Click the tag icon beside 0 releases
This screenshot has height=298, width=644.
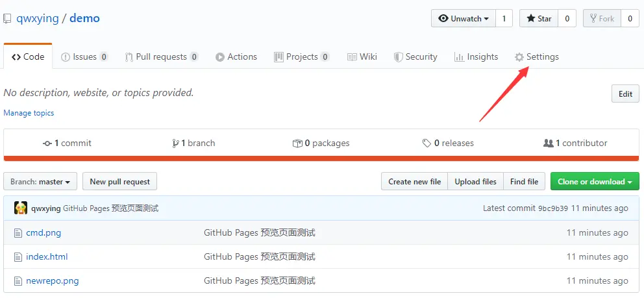(427, 143)
